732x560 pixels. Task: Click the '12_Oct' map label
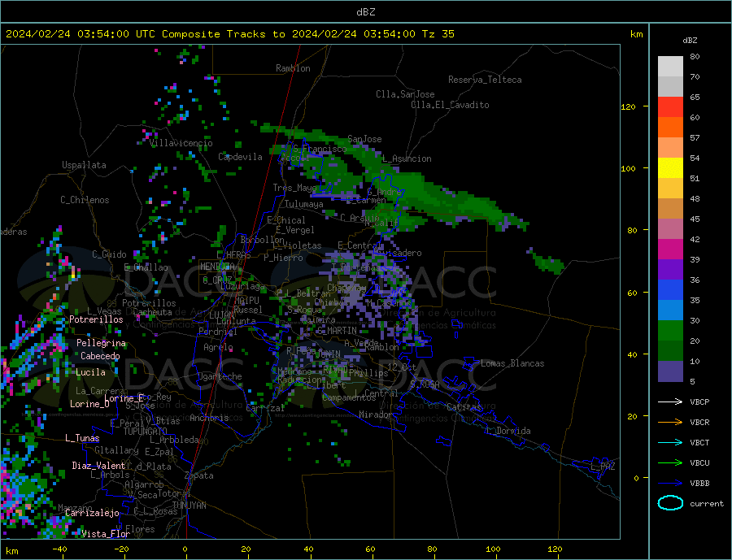(402, 367)
